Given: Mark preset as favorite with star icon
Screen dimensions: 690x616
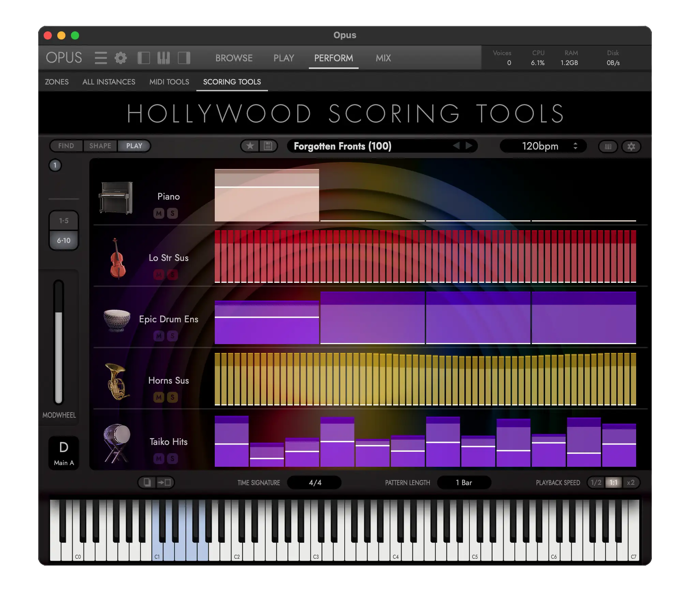Looking at the screenshot, I should (250, 146).
